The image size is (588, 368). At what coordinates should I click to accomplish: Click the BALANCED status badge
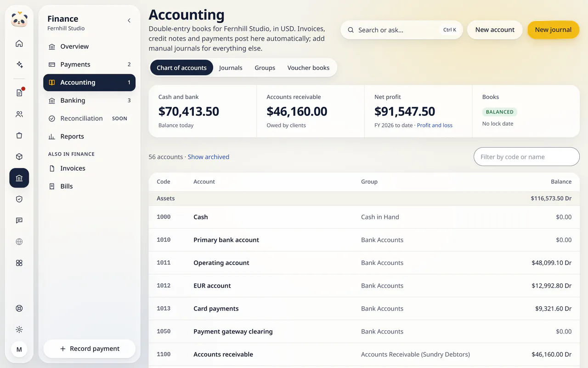pyautogui.click(x=500, y=112)
